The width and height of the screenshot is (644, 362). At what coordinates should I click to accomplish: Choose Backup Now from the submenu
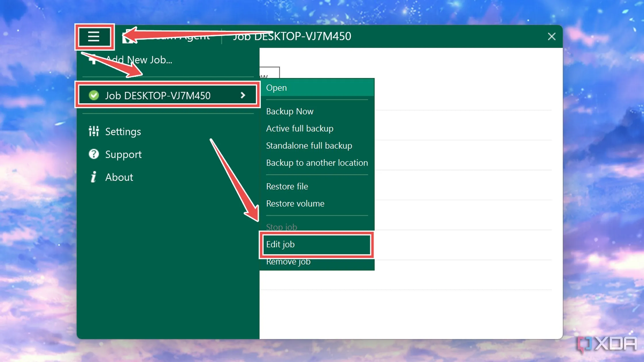click(290, 111)
